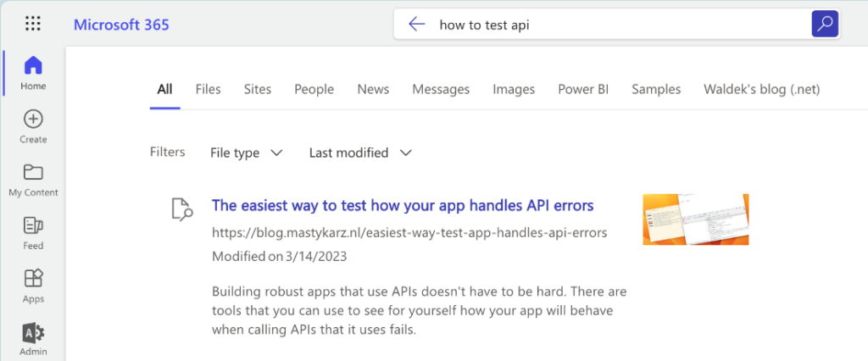Open My Content folder icon
Viewport: 868px width, 361px height.
pyautogui.click(x=33, y=173)
